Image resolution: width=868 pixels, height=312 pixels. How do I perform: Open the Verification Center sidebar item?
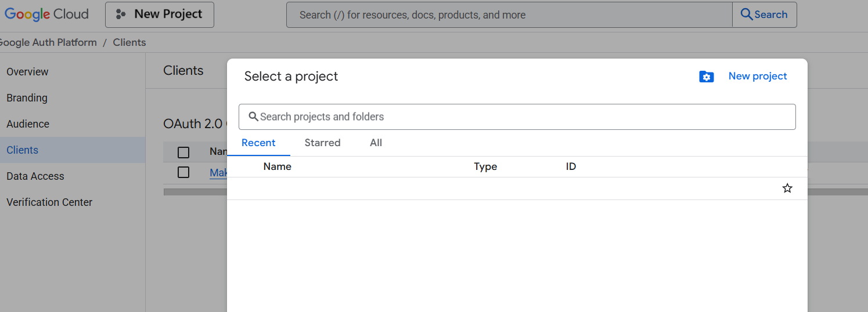coord(73,202)
